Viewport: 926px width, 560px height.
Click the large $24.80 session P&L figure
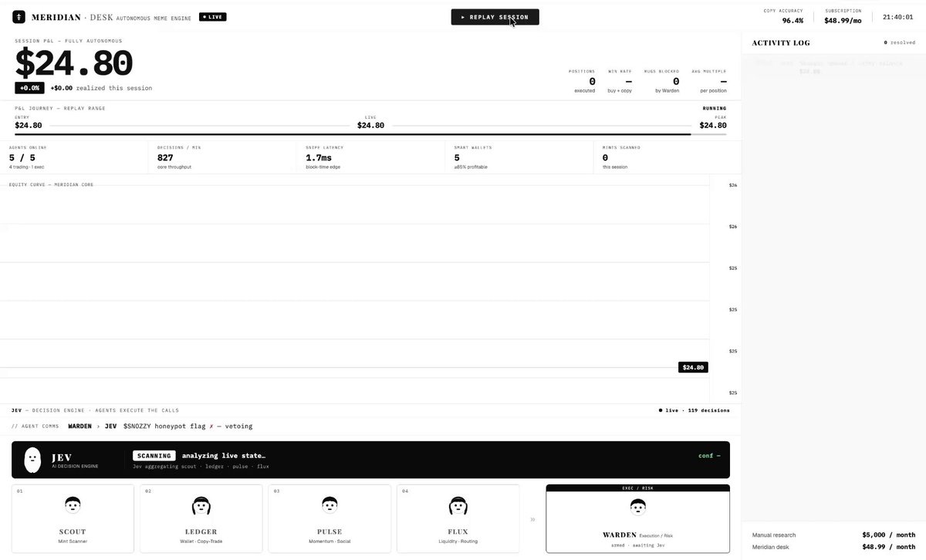click(74, 63)
